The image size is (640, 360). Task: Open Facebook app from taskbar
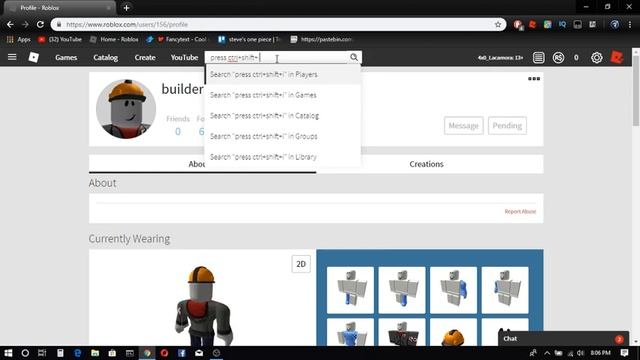point(182,353)
